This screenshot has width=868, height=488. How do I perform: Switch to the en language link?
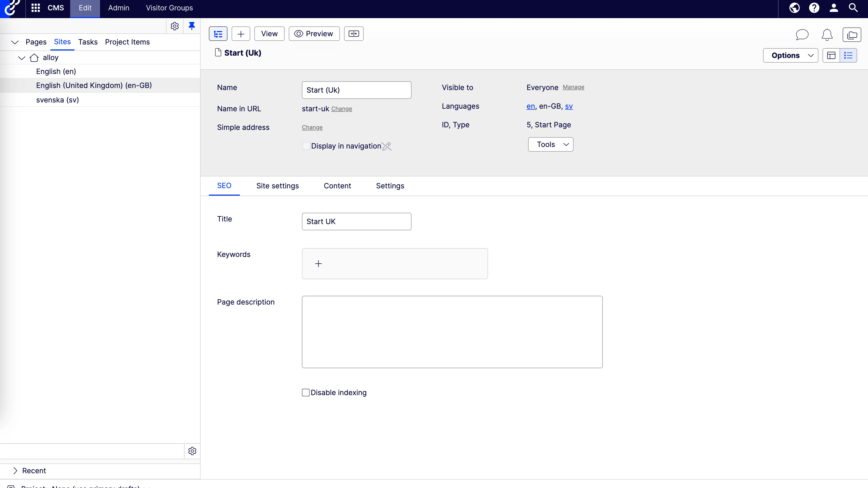pos(531,106)
